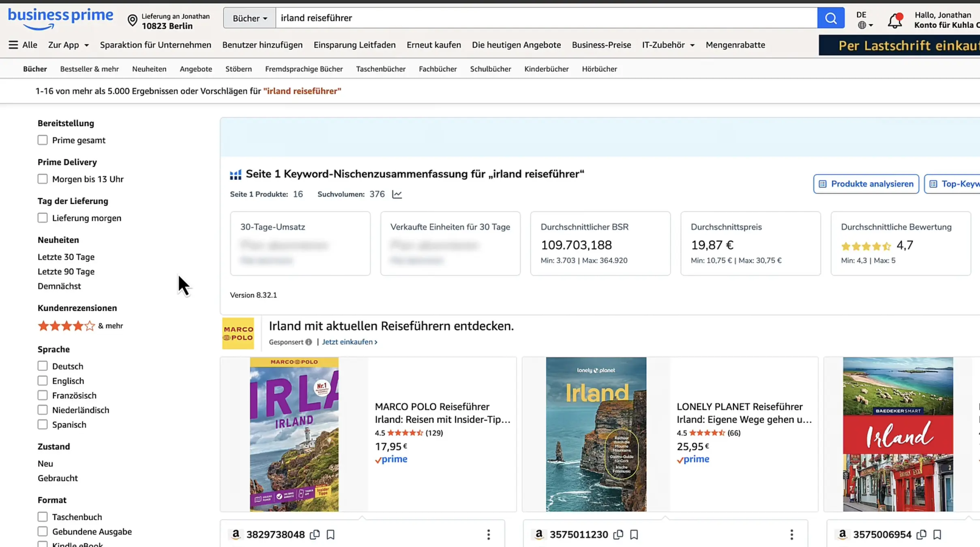Click Per Lastschrift einkaufen banner
This screenshot has height=547, width=980.
(899, 45)
